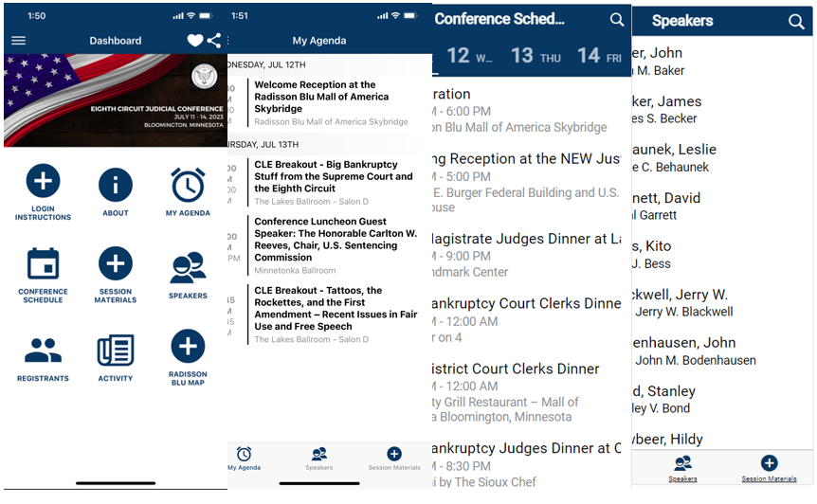This screenshot has width=817, height=504.
Task: Open speaker Jerry W. Blackwell
Action: (722, 302)
